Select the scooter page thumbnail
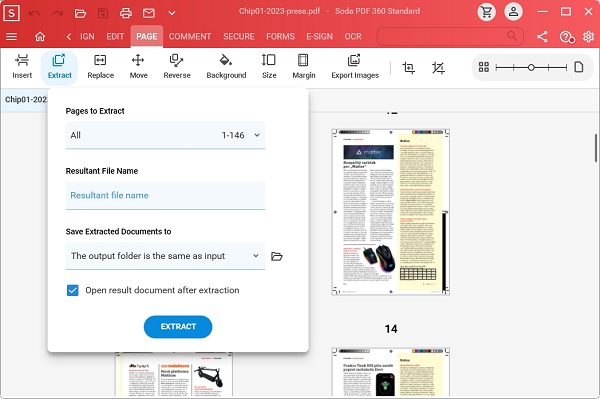The width and height of the screenshot is (600, 399). (x=174, y=374)
